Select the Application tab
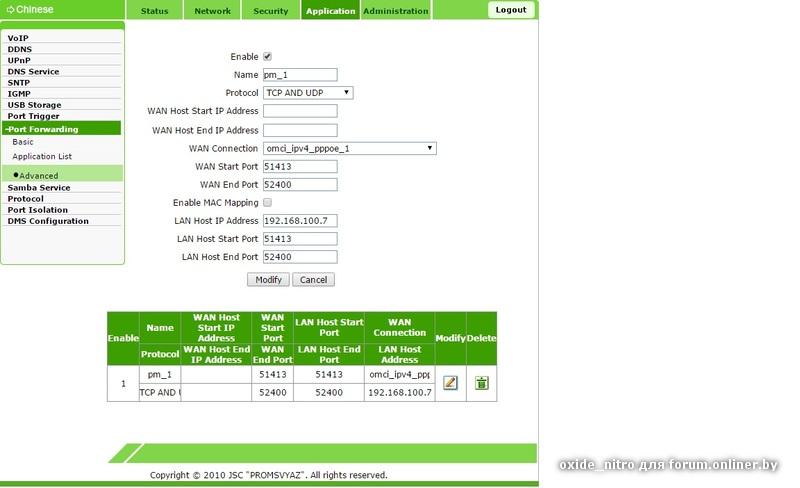 click(330, 11)
